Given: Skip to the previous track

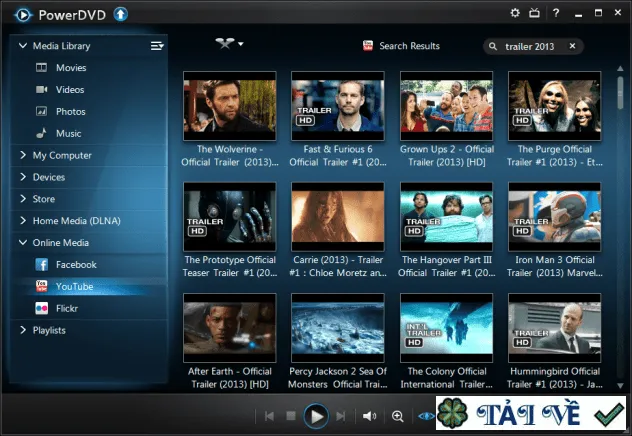Looking at the screenshot, I should [269, 416].
